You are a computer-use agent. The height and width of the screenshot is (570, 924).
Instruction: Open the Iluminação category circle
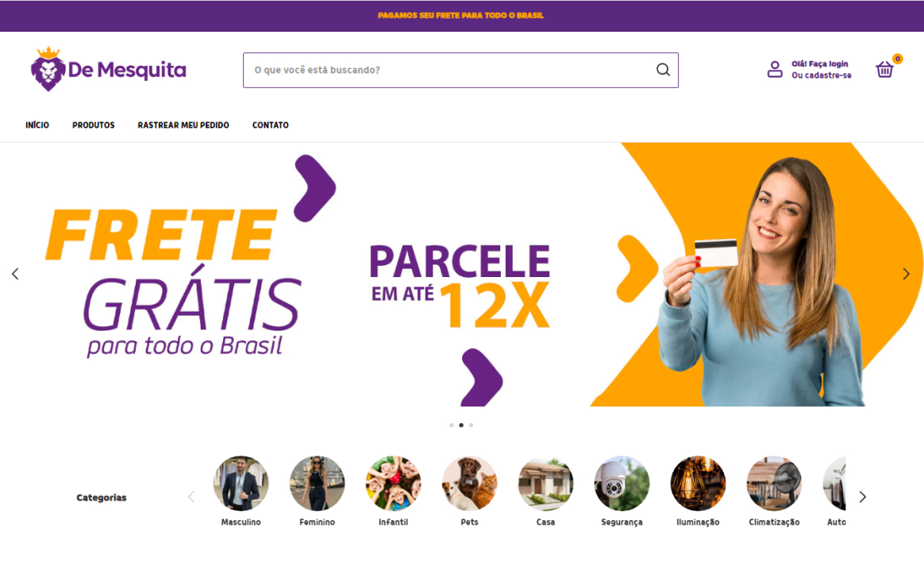(698, 483)
